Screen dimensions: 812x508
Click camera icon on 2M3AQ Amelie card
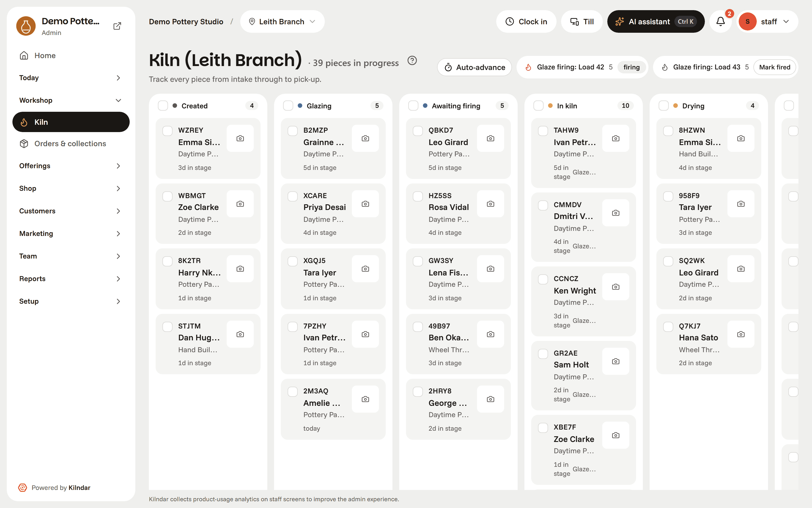[x=365, y=399]
